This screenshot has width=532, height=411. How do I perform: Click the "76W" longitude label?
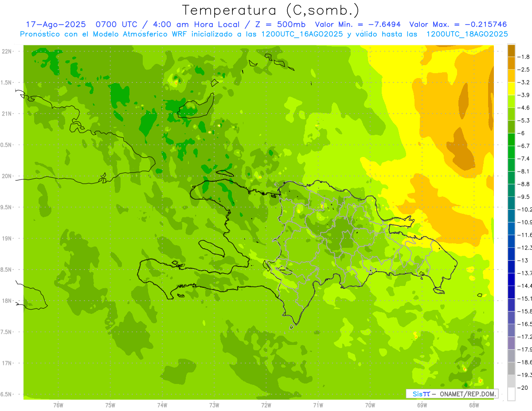pyautogui.click(x=58, y=405)
